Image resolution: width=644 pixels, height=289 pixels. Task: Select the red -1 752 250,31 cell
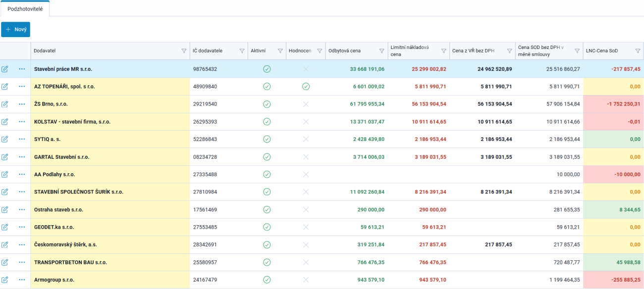click(x=613, y=104)
